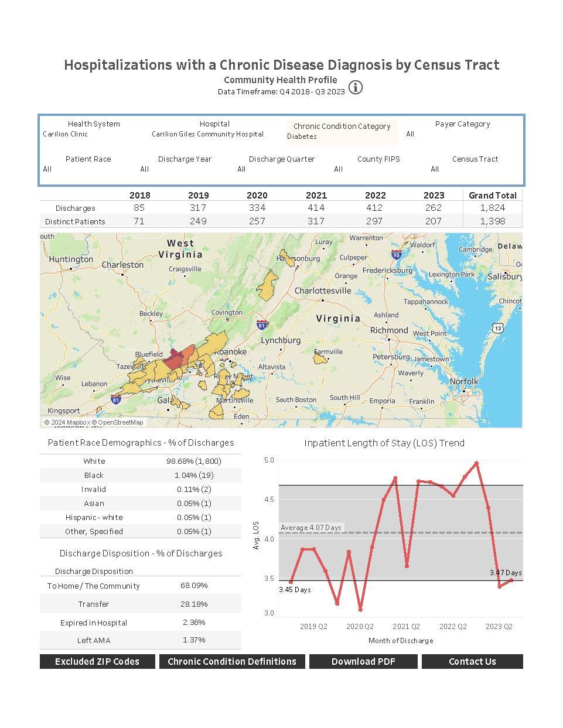Select the White race row value 98.68%

(x=194, y=461)
